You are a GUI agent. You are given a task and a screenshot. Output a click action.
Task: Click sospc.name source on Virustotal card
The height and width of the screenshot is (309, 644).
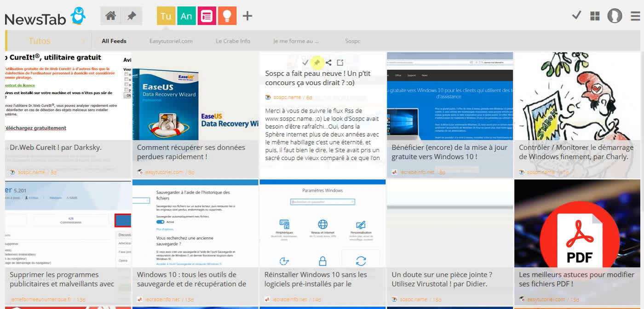pyautogui.click(x=413, y=299)
